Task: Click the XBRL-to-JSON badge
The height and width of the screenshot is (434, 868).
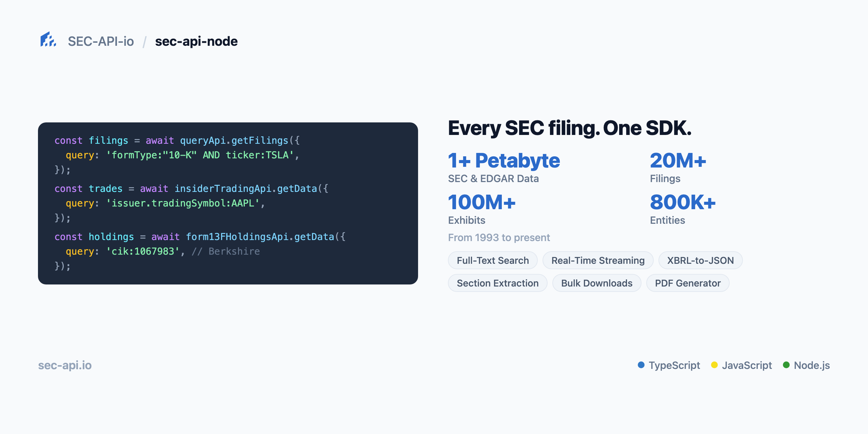Action: point(700,260)
